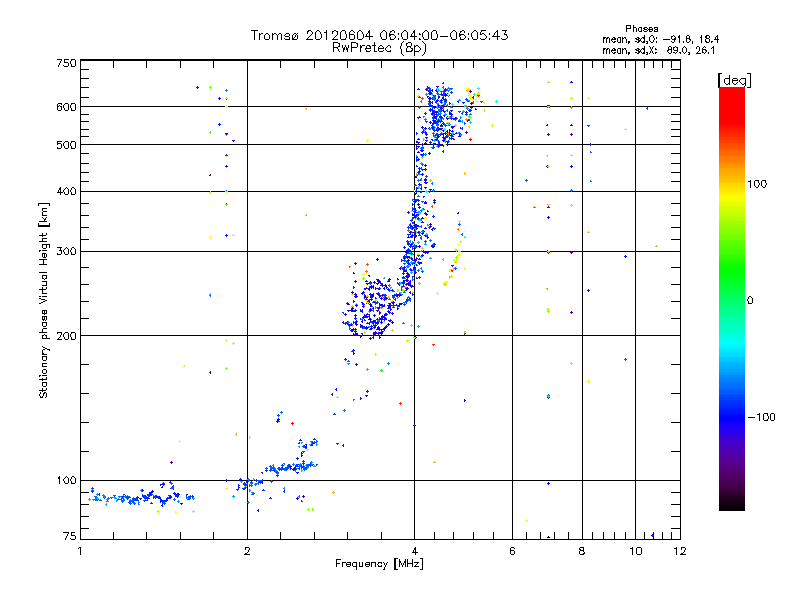The height and width of the screenshot is (600, 800).
Task: Click the x-axis '1' tick label
Action: pyautogui.click(x=80, y=551)
